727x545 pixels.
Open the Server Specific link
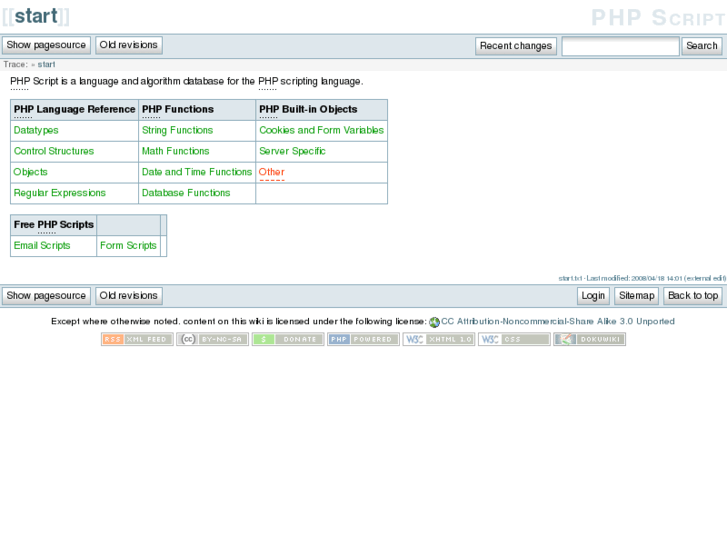[293, 151]
